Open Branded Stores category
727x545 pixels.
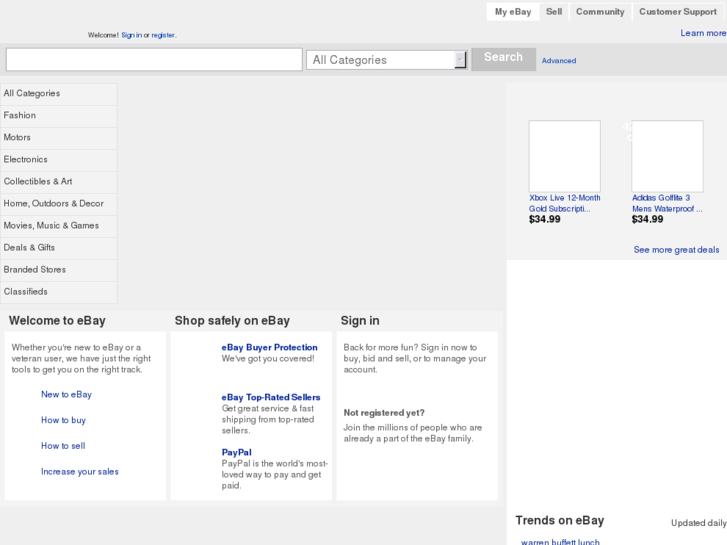click(x=59, y=270)
